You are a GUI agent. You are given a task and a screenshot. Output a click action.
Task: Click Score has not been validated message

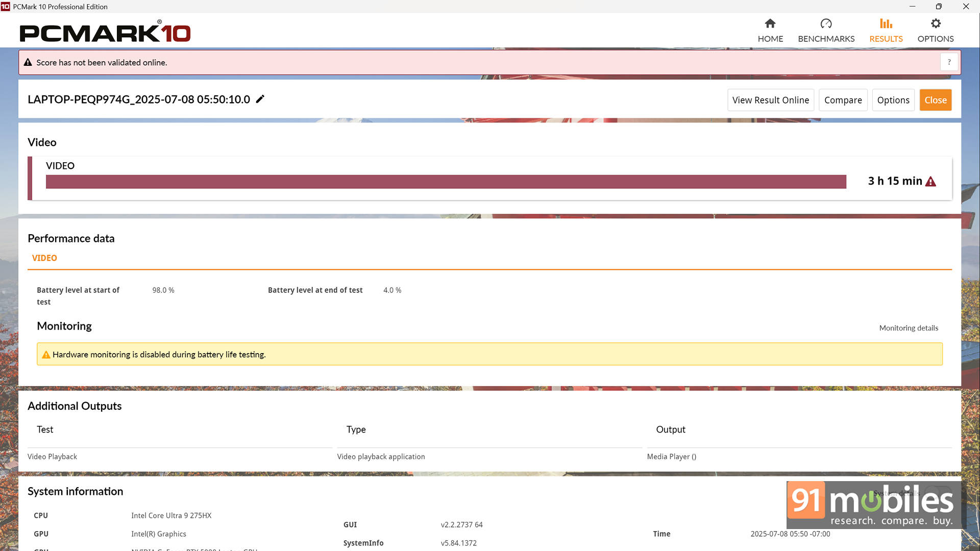click(x=102, y=63)
